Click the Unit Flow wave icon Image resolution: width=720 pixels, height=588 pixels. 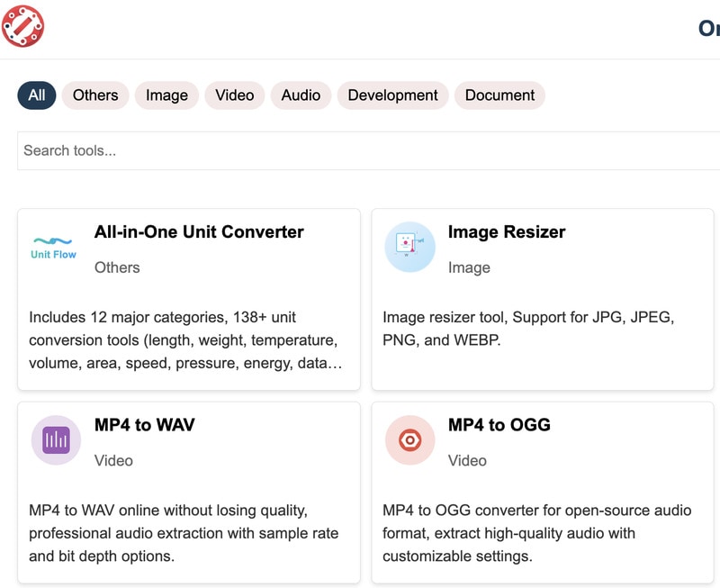[53, 247]
